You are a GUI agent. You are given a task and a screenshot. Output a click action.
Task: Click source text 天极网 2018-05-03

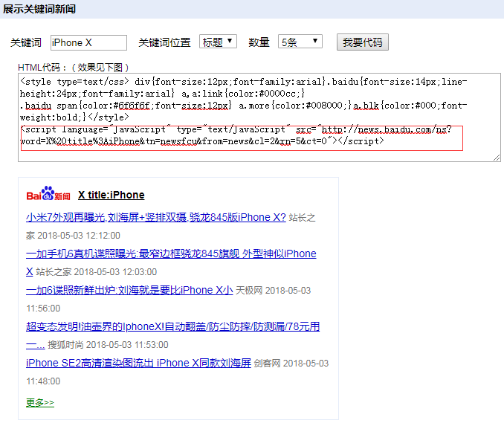274,290
